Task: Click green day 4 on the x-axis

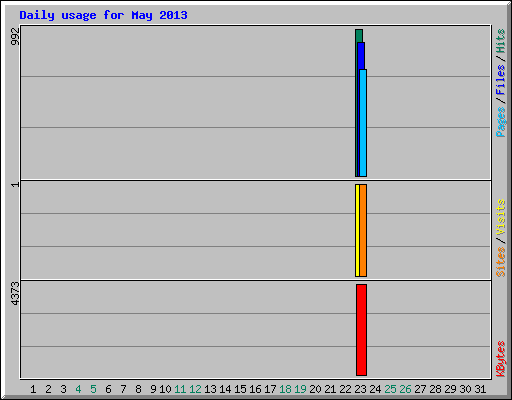Action: pos(78,389)
